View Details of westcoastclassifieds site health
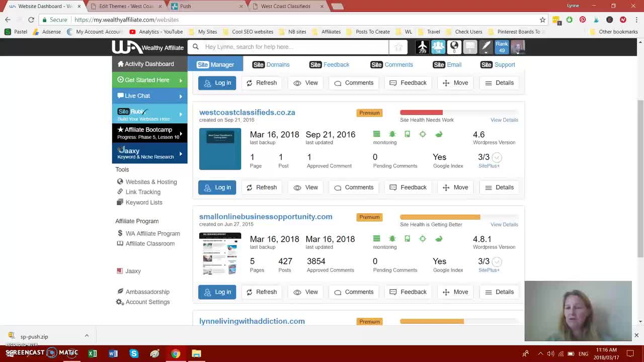Image resolution: width=644 pixels, height=362 pixels. pos(504,120)
